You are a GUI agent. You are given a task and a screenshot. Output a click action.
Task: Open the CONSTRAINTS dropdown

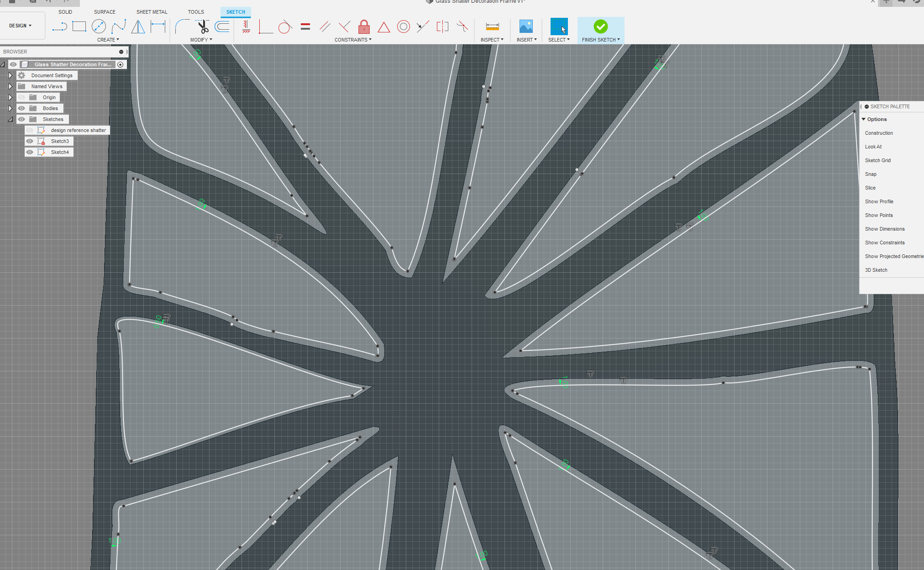(x=352, y=39)
